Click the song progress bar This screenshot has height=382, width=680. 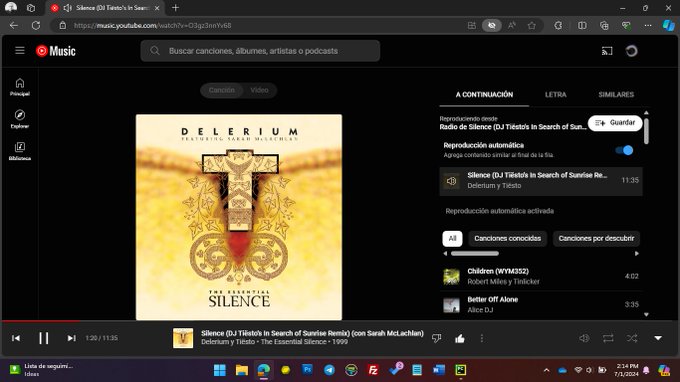(x=340, y=321)
